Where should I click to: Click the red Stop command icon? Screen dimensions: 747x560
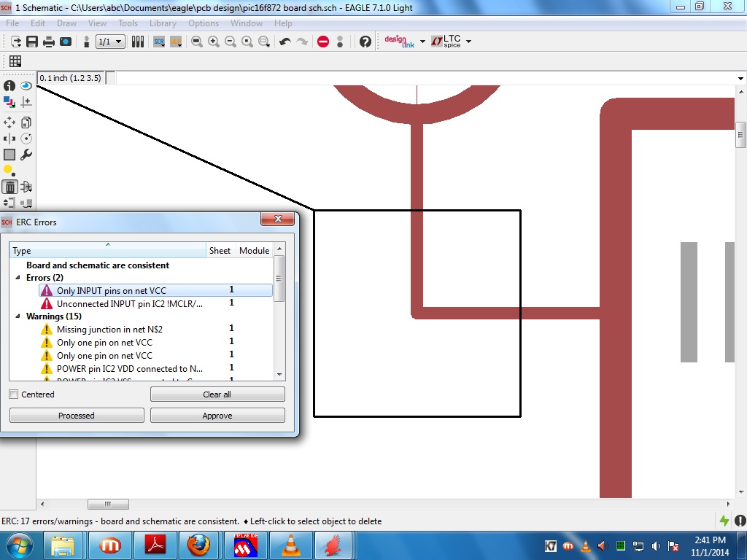coord(323,42)
